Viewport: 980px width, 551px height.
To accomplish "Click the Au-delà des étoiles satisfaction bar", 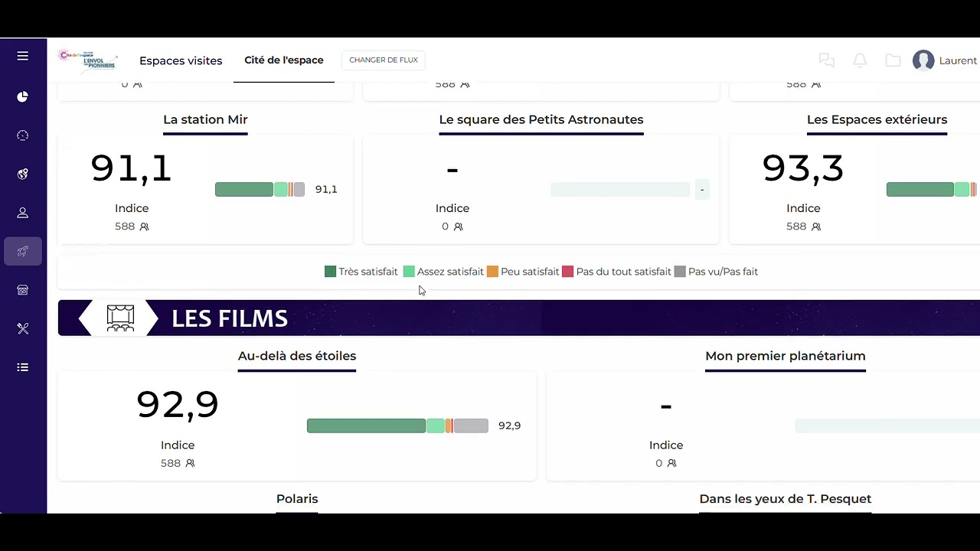I will tap(397, 425).
